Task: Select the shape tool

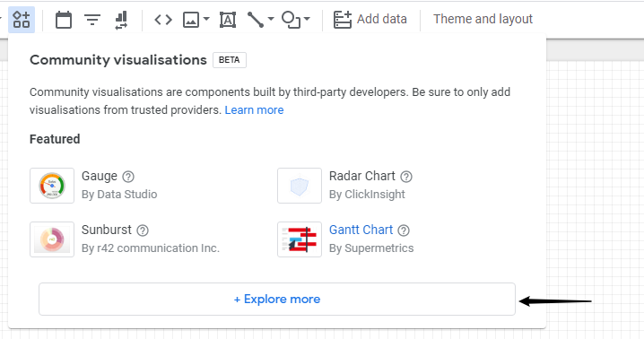Action: [x=291, y=20]
